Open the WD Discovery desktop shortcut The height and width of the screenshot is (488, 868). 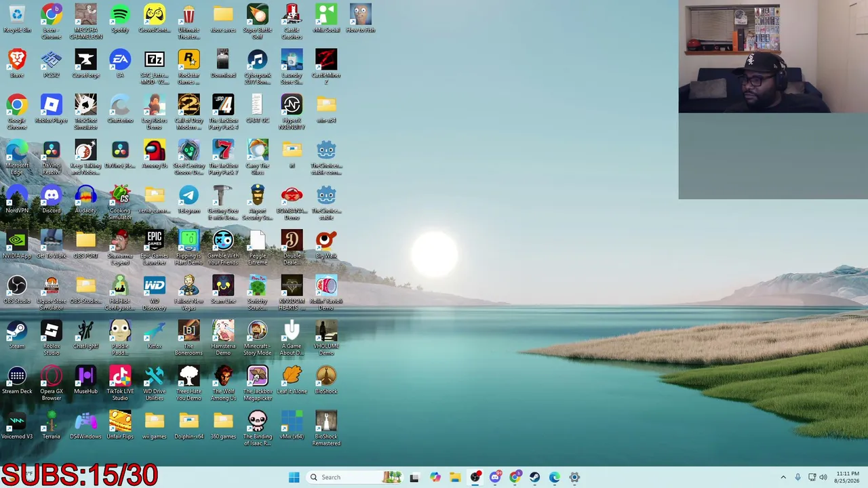(155, 293)
